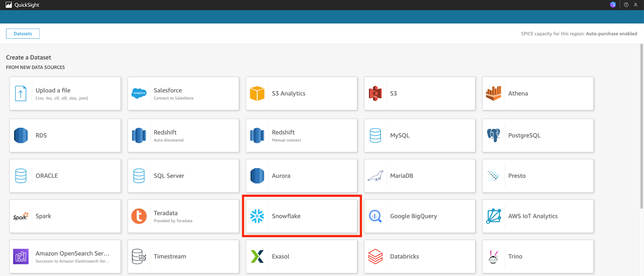Click the Athena data source icon
This screenshot has height=276, width=644.
(493, 93)
